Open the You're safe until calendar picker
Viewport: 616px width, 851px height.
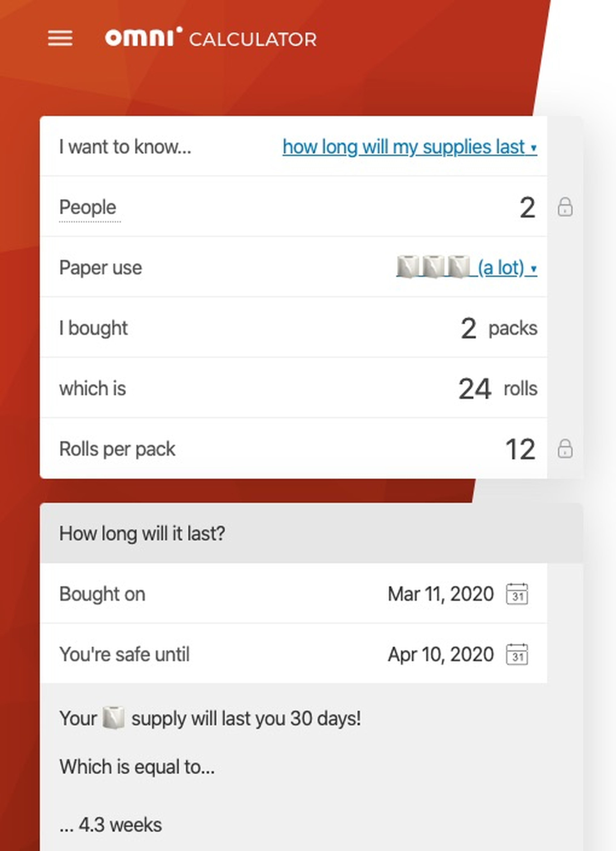click(x=517, y=654)
